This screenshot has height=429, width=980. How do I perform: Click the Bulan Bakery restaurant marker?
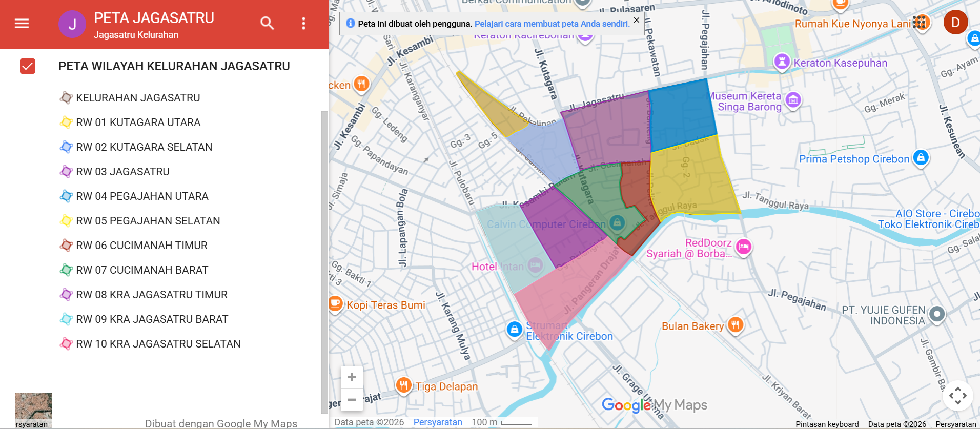pyautogui.click(x=736, y=324)
